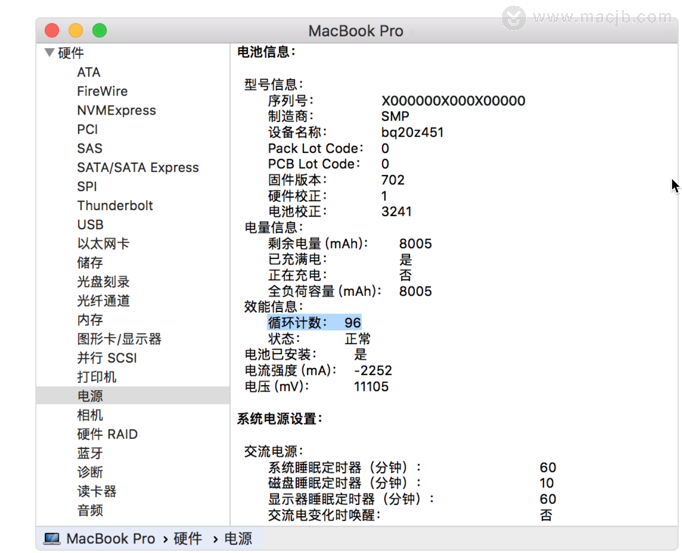Viewport: 682px width, 553px height.
Task: Choose 光纤通道 from hardware list
Action: pos(103,301)
